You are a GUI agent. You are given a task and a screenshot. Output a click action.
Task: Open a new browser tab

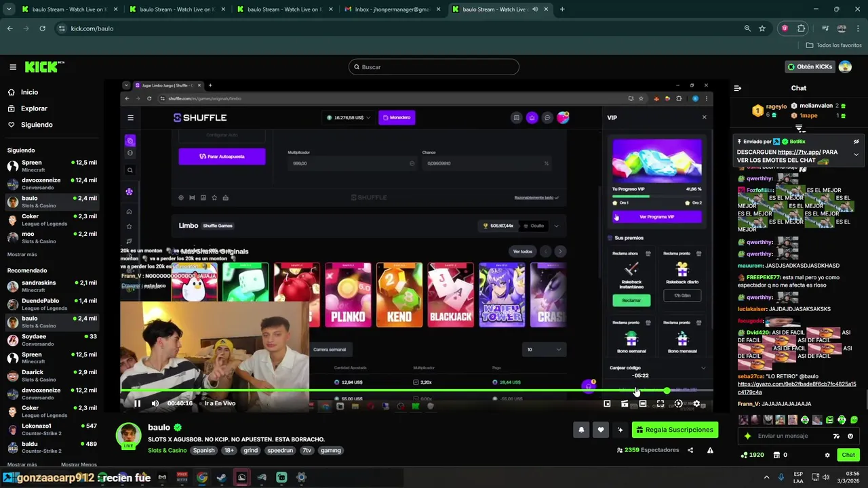(x=562, y=9)
